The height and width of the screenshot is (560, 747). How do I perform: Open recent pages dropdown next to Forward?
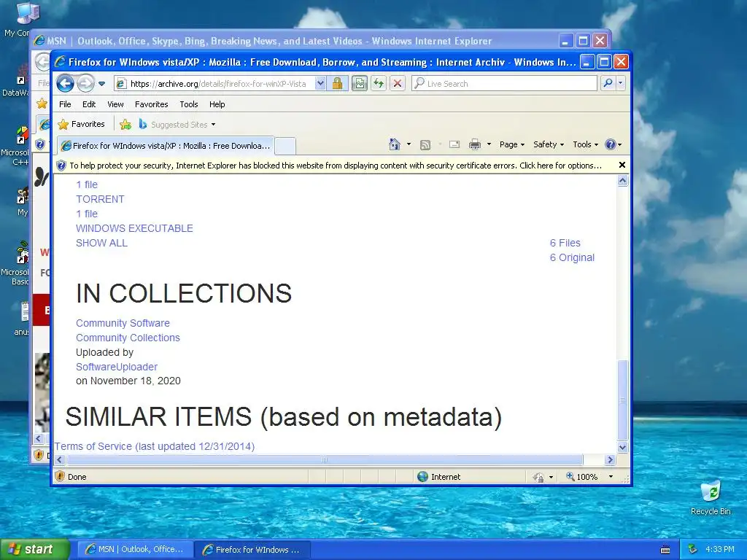101,84
